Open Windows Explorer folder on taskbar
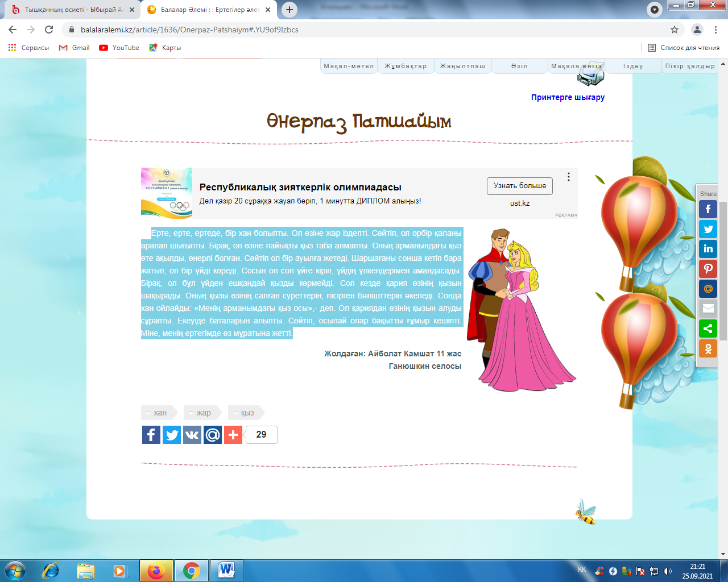Viewport: 728px width, 582px height. click(85, 571)
